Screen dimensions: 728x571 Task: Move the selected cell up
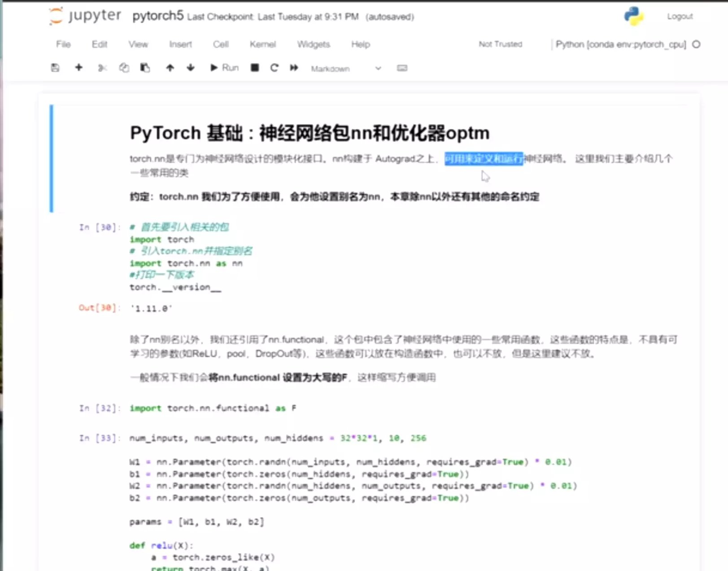coord(170,68)
